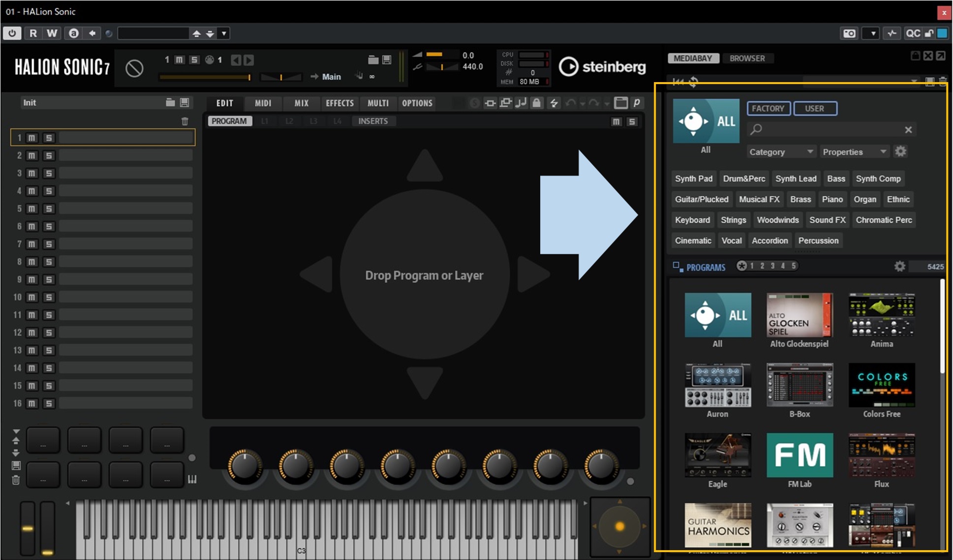Screen dimensions: 953x560
Task: Click the rating filter star icon
Action: click(741, 265)
